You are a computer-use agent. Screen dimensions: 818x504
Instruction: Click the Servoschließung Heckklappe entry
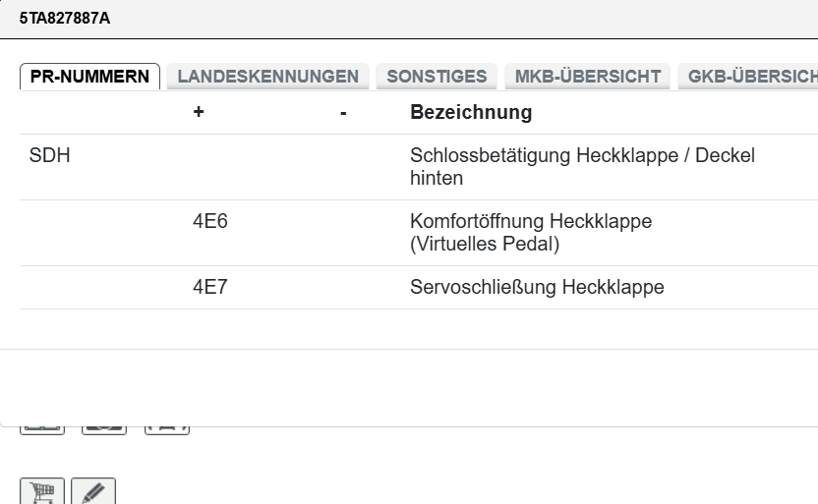pyautogui.click(x=537, y=288)
